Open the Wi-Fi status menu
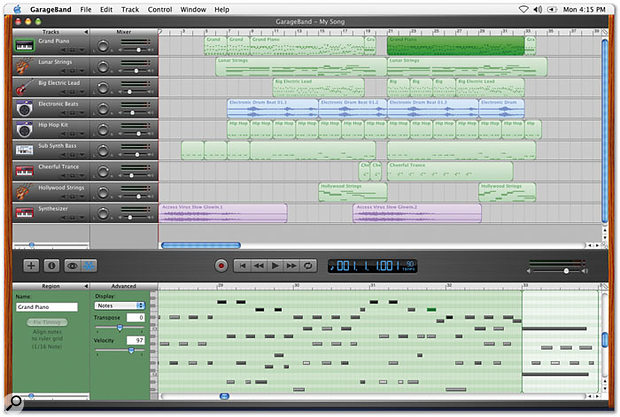Viewport: 620px width, 417px height. tap(523, 9)
